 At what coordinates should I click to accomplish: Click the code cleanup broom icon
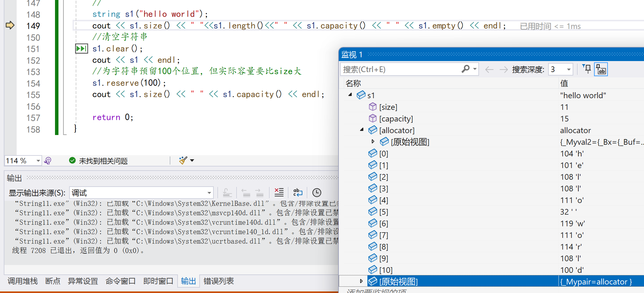point(183,161)
